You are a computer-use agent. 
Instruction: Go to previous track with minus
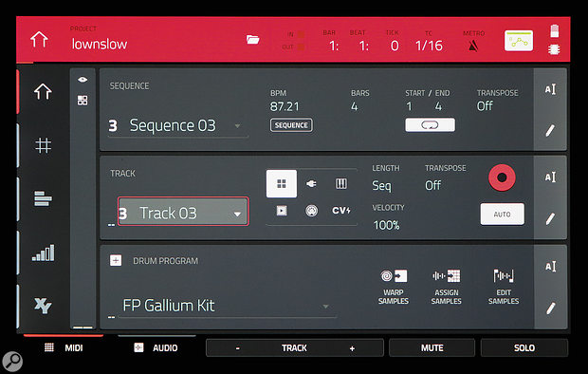point(238,348)
